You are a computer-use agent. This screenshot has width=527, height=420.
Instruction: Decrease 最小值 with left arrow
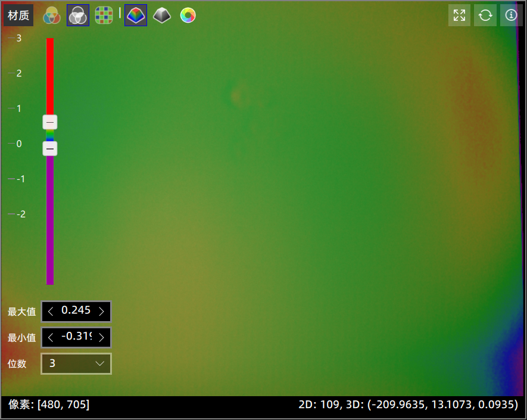point(51,337)
